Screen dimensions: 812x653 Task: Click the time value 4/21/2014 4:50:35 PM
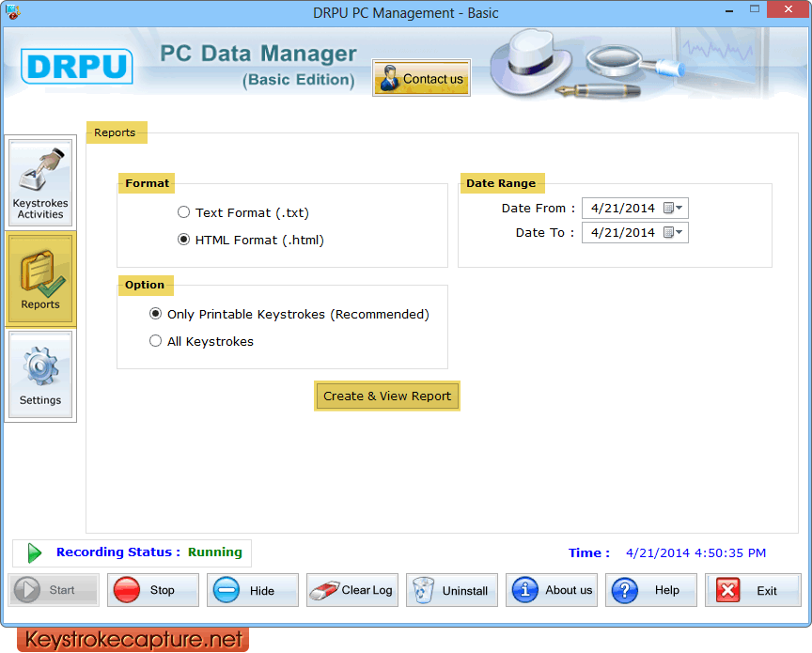(x=695, y=553)
